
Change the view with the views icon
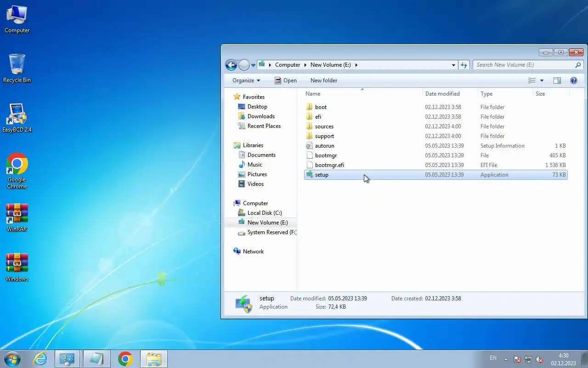532,80
